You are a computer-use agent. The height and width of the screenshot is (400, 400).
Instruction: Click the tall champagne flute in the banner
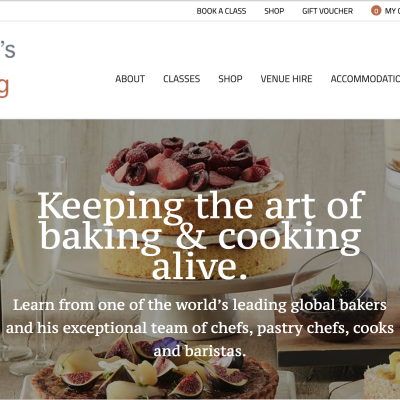35,263
